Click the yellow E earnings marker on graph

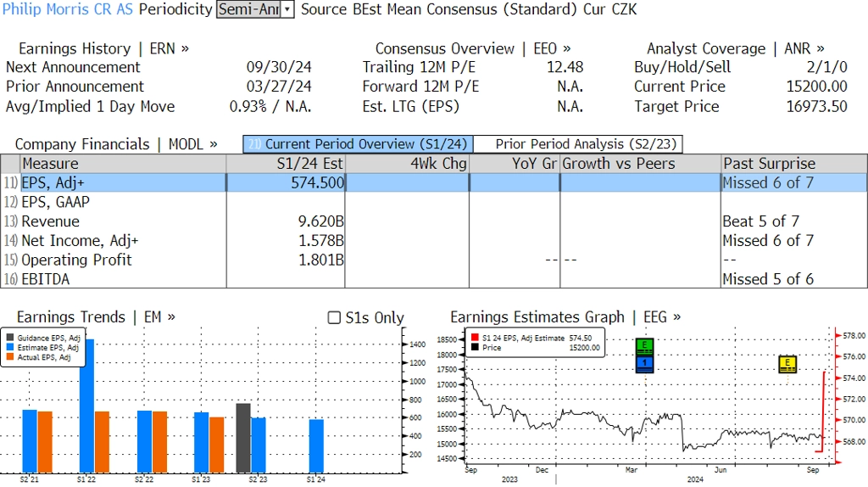[x=787, y=364]
